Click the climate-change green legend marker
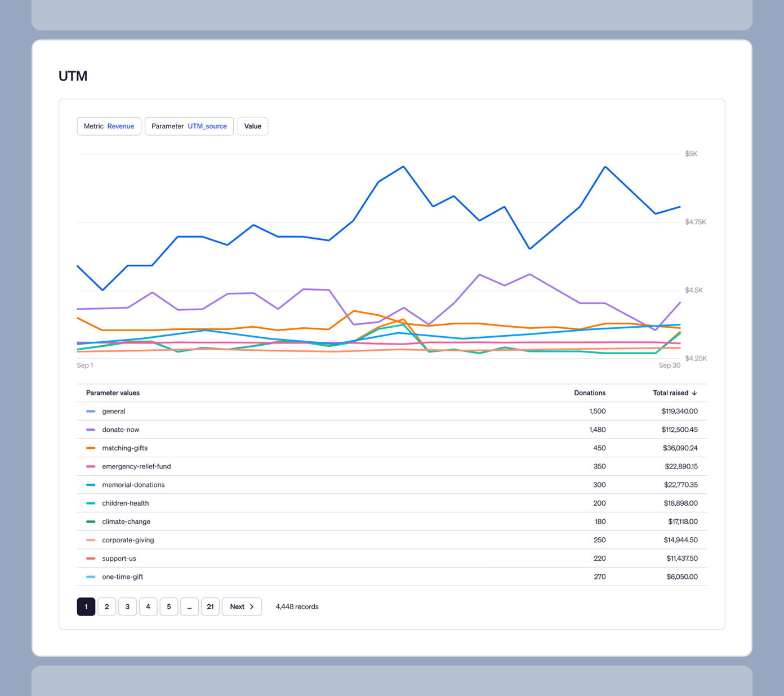This screenshot has height=696, width=784. (91, 522)
